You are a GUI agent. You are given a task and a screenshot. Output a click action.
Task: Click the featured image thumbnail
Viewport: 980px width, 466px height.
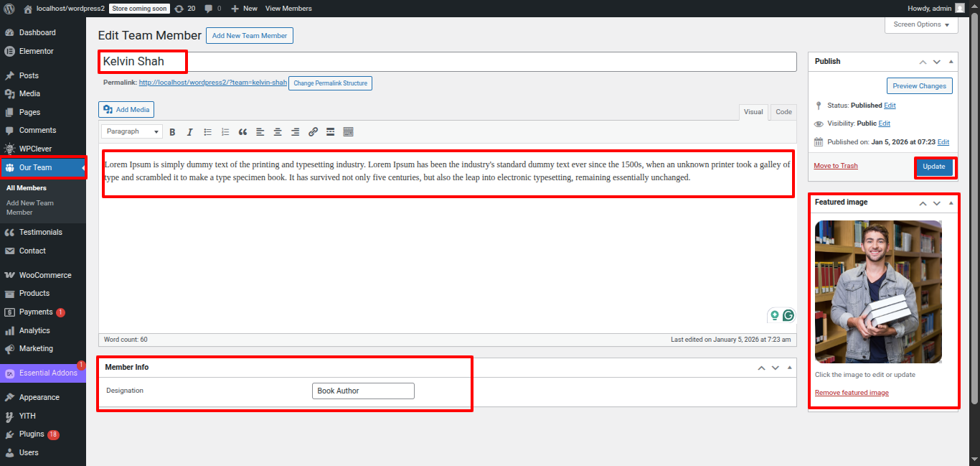[x=878, y=292]
